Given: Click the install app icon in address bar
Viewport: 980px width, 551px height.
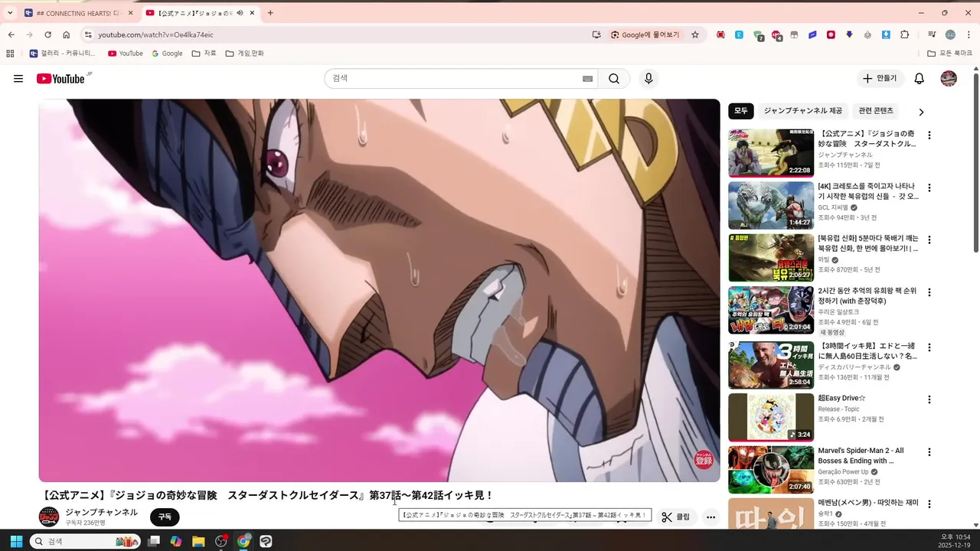Looking at the screenshot, I should 596,34.
